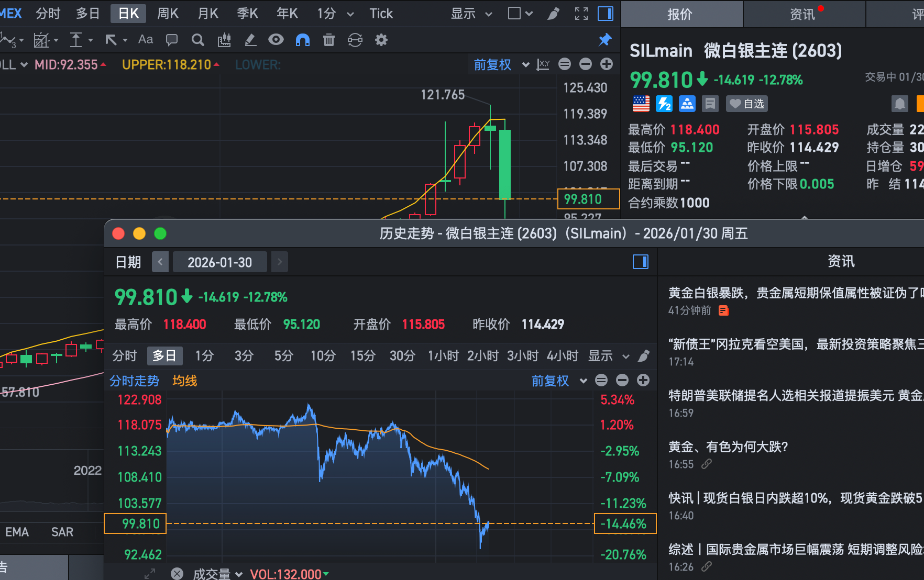Open the 资讯 tab in right panel
924x580 pixels.
pos(802,14)
